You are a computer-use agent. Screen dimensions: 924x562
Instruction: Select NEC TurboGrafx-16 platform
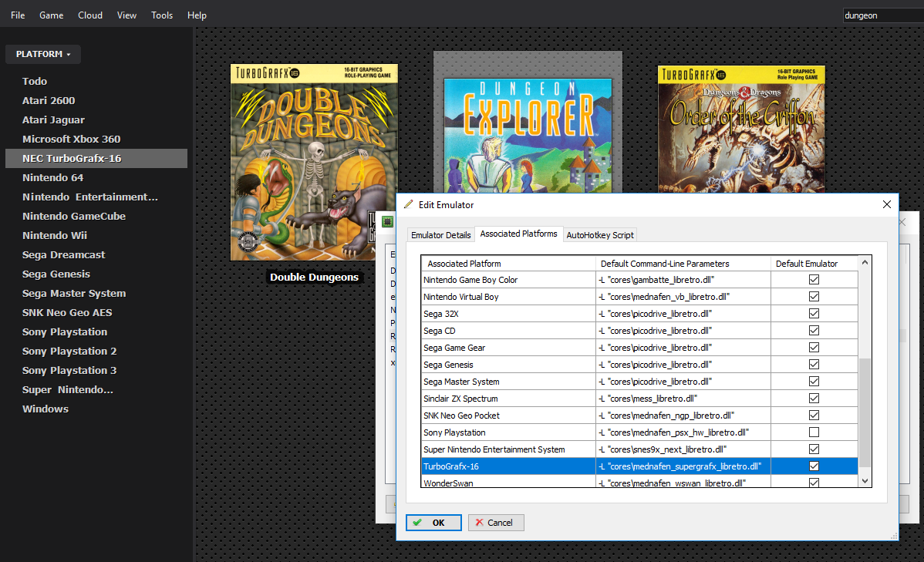[x=96, y=159]
